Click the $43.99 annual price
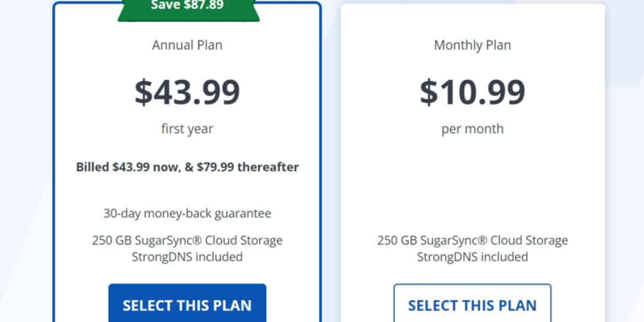Image resolution: width=644 pixels, height=322 pixels. (x=187, y=92)
